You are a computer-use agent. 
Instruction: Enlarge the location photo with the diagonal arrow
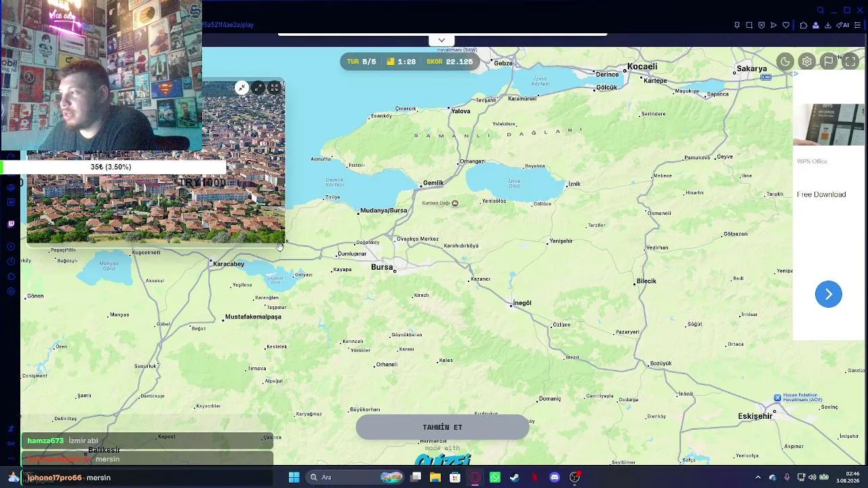pyautogui.click(x=258, y=88)
